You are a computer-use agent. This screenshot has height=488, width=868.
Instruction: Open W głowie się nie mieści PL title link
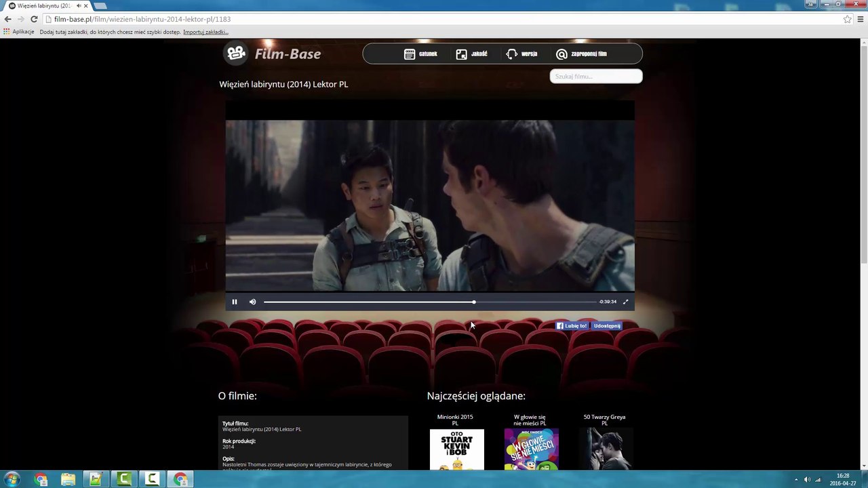click(x=530, y=420)
